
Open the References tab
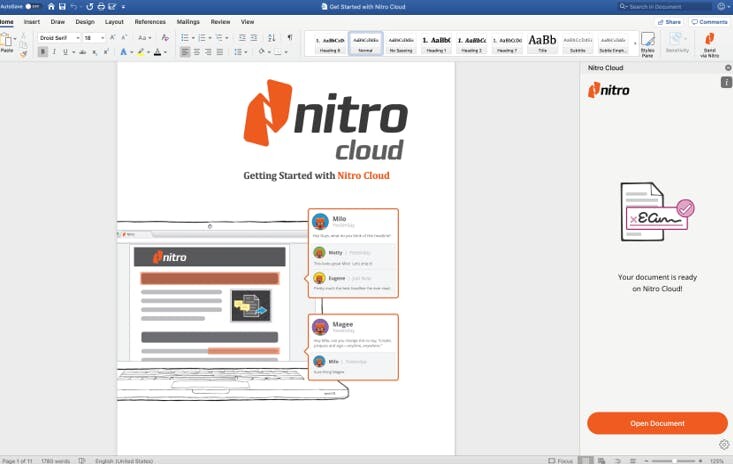click(150, 22)
